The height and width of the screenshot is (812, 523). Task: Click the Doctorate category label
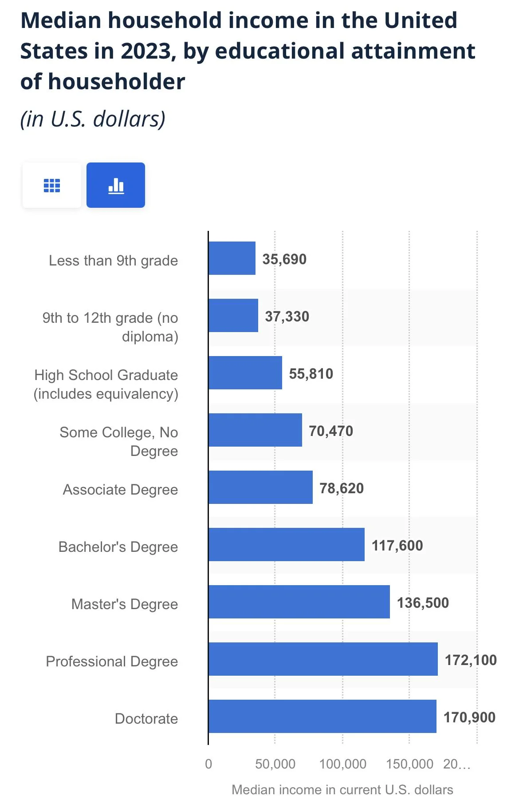(x=146, y=718)
